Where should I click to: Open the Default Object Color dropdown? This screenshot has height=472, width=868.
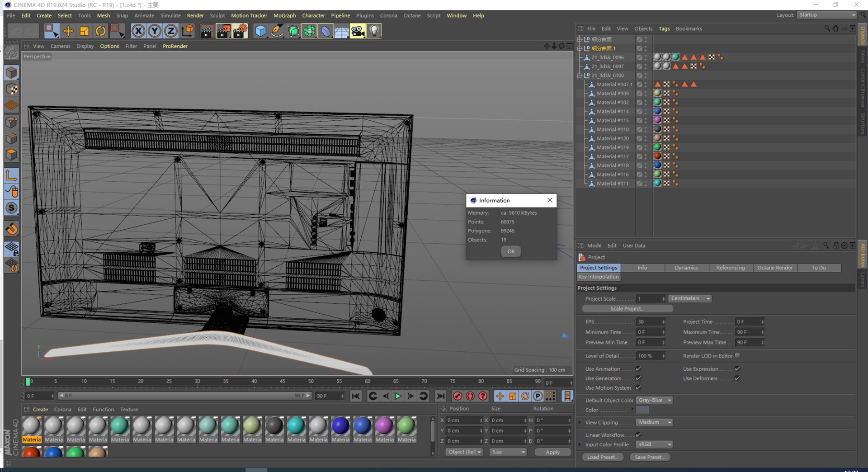[654, 400]
